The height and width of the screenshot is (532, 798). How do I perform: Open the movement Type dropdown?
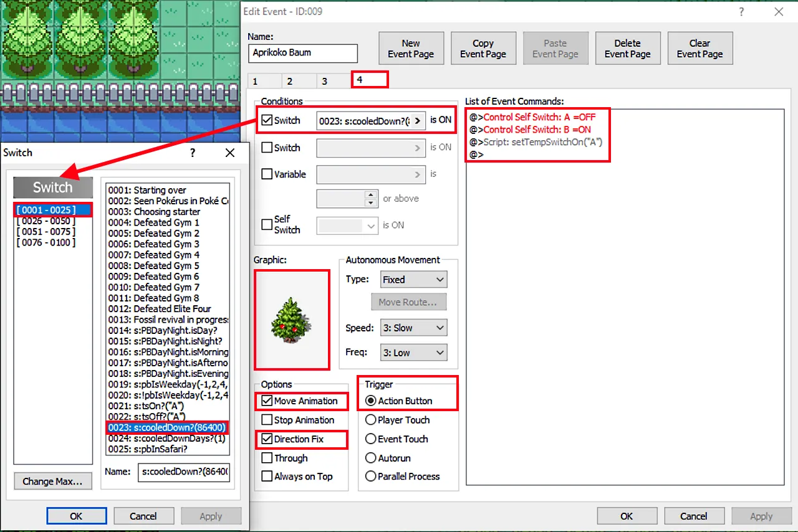(x=414, y=280)
